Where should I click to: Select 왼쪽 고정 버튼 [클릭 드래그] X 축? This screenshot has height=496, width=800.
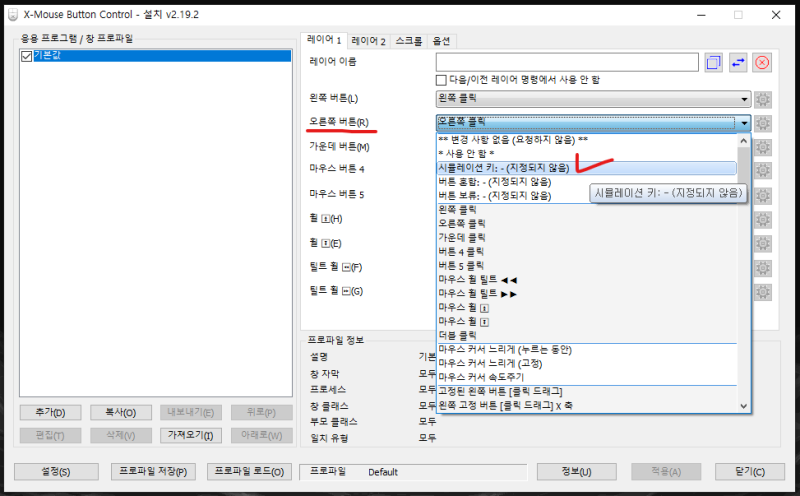(x=587, y=405)
